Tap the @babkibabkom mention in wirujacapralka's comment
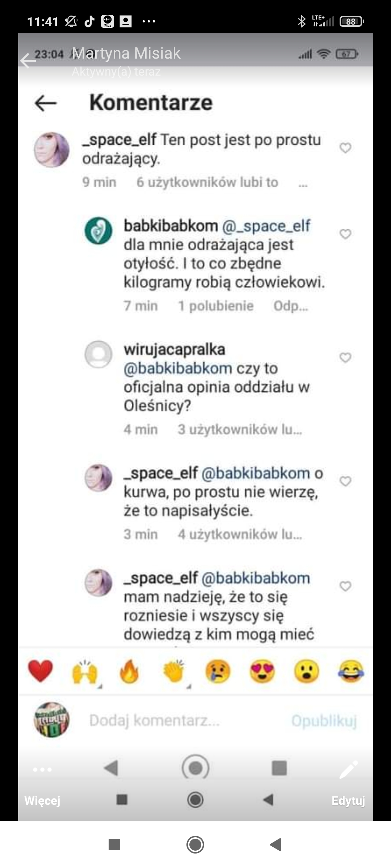The height and width of the screenshot is (868, 391). point(178,368)
